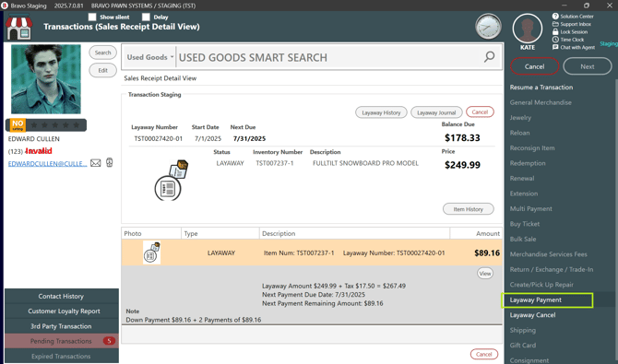The image size is (618, 364).
Task: Select General Merchandise
Action: pyautogui.click(x=541, y=102)
